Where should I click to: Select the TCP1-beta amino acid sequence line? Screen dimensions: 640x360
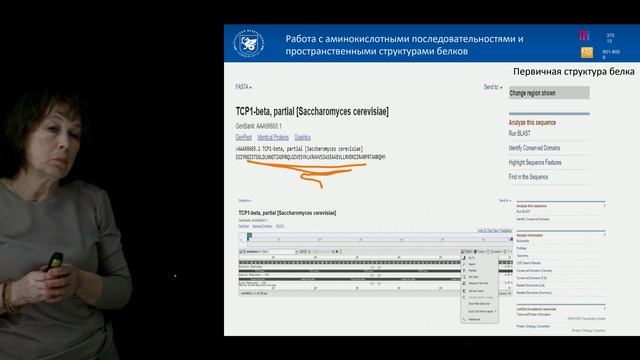click(x=310, y=157)
